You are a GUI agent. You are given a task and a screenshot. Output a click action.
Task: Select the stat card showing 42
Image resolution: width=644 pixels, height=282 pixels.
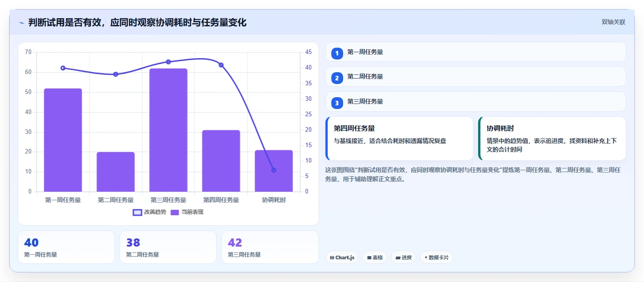click(x=270, y=247)
